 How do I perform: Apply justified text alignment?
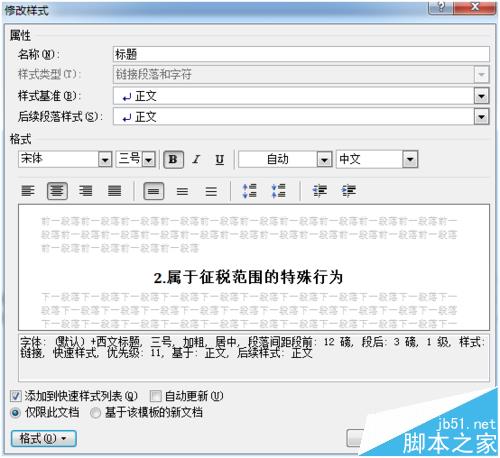[114, 191]
